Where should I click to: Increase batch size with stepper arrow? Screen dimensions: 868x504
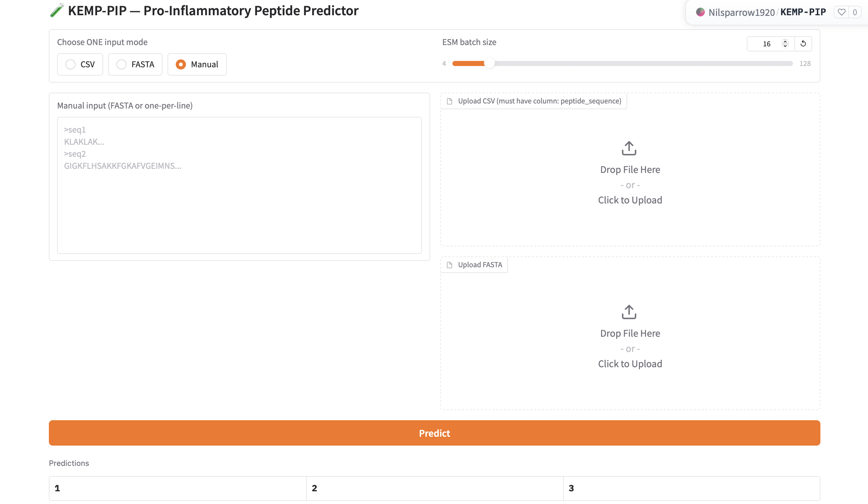(785, 41)
